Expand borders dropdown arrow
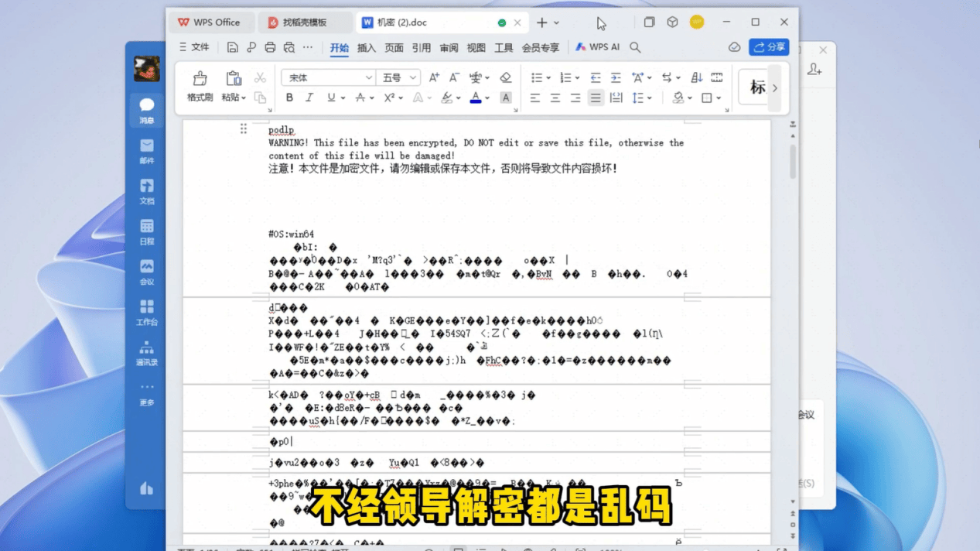Image resolution: width=980 pixels, height=551 pixels. tap(719, 98)
